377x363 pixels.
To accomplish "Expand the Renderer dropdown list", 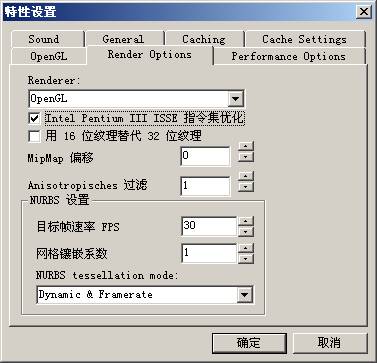I will pyautogui.click(x=236, y=99).
